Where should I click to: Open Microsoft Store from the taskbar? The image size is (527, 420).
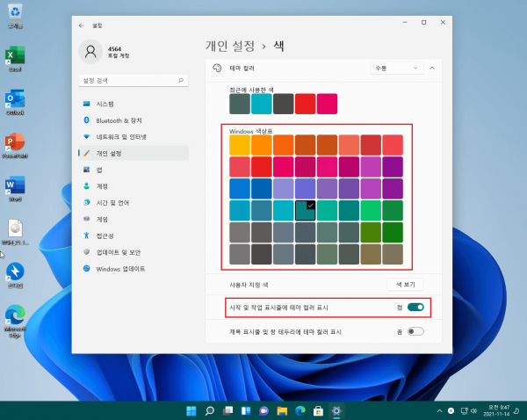tap(318, 410)
